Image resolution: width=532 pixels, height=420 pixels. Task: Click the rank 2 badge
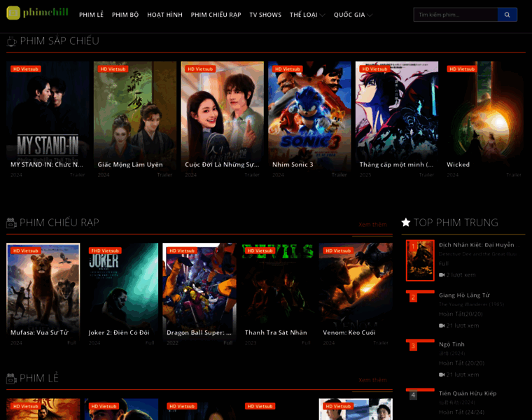tap(413, 297)
